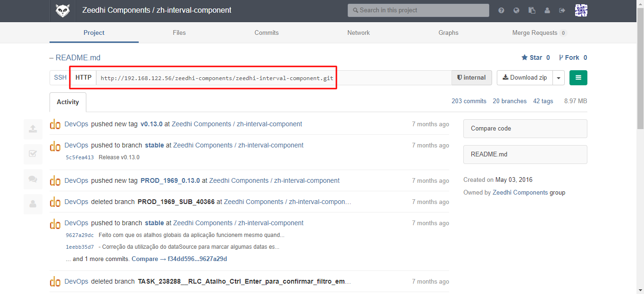The height and width of the screenshot is (294, 644).
Task: Click the Star count 0
Action: pos(548,57)
